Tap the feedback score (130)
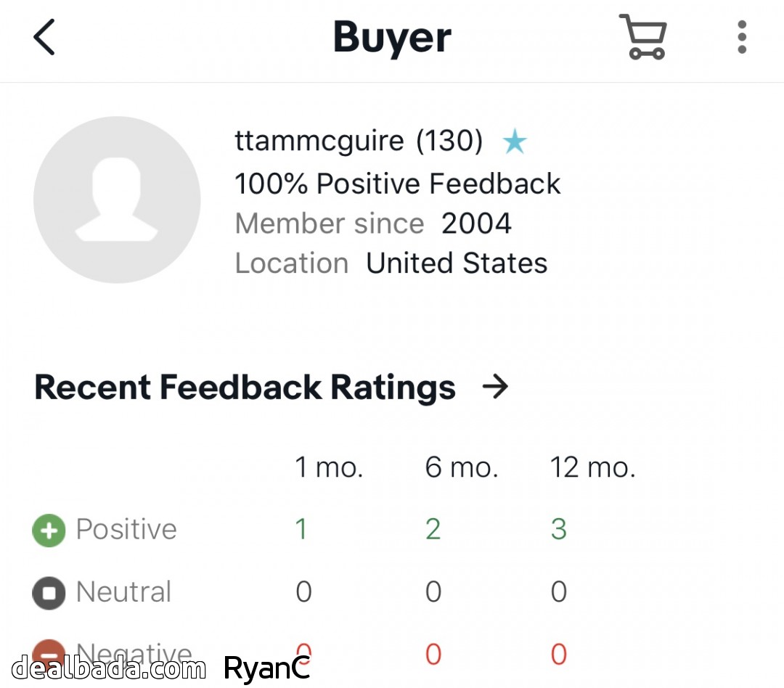Screen dimensions: 784x688 (x=449, y=141)
